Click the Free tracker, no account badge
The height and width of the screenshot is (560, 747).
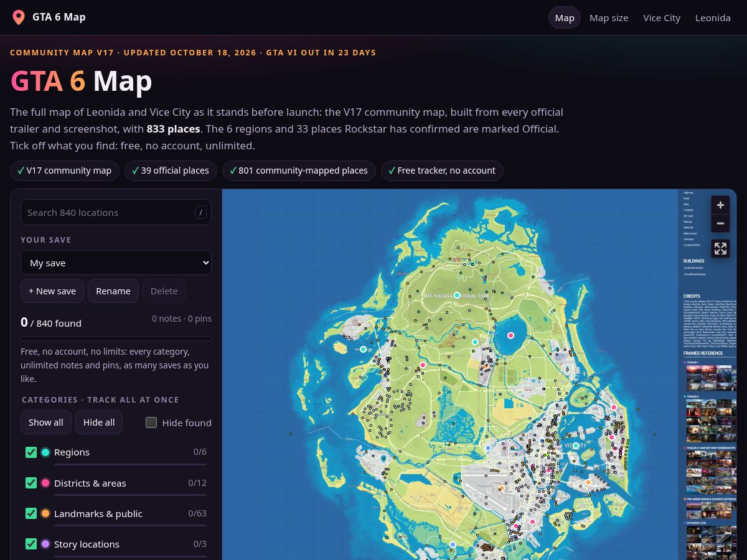pyautogui.click(x=442, y=170)
